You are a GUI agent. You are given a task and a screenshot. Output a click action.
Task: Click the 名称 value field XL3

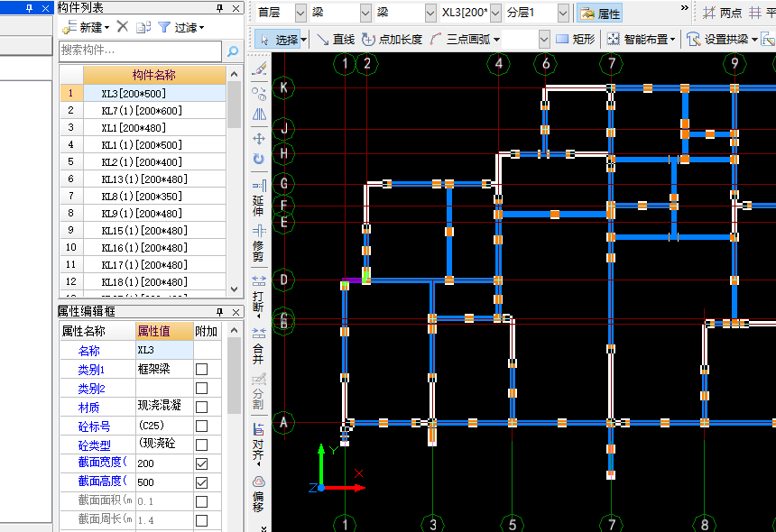click(x=164, y=350)
